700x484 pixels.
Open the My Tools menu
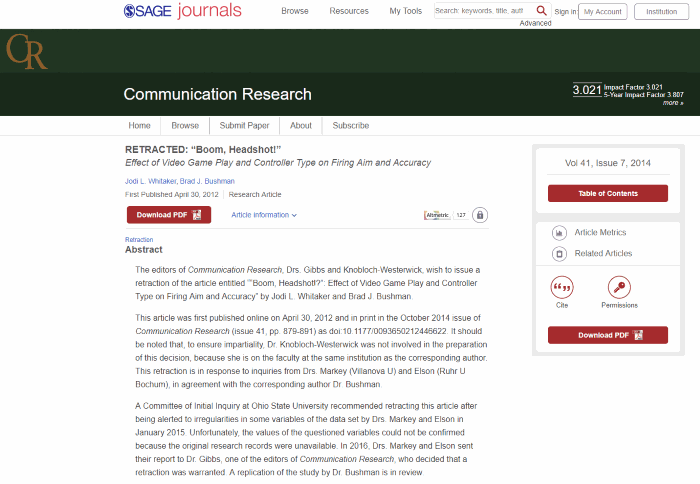point(405,11)
